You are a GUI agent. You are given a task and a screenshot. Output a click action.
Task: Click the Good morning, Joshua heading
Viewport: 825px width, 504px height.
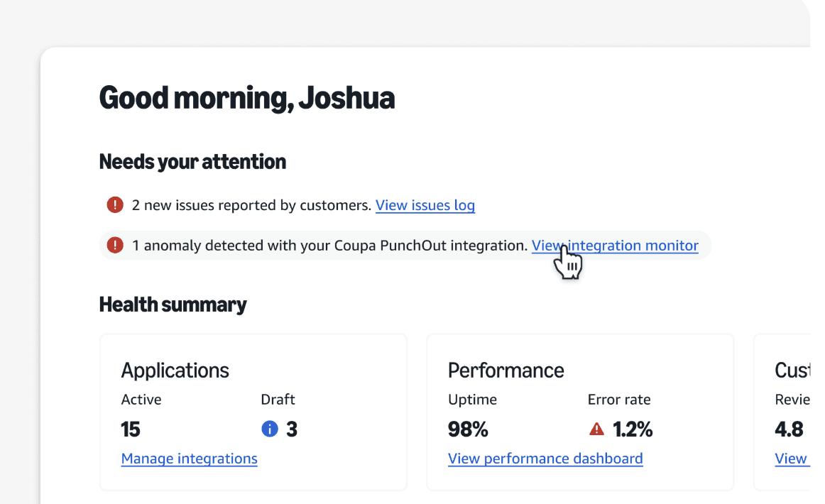(246, 98)
